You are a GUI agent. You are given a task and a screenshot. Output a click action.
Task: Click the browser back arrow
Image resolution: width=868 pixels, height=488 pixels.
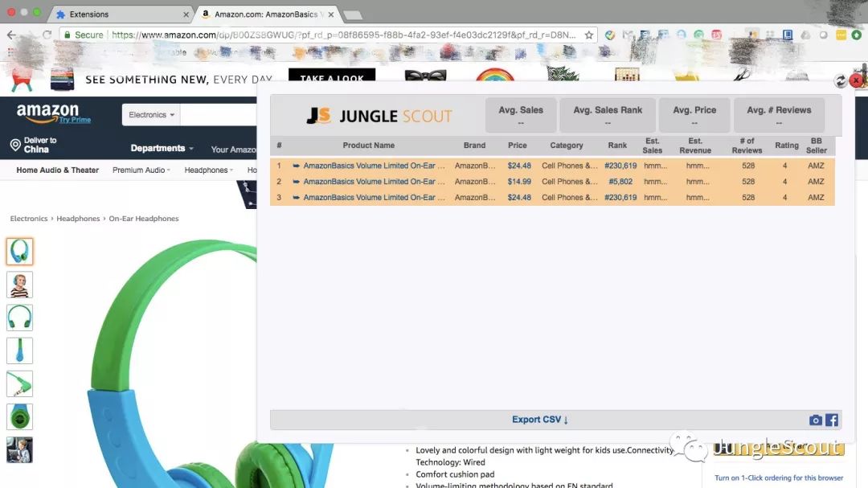(11, 35)
